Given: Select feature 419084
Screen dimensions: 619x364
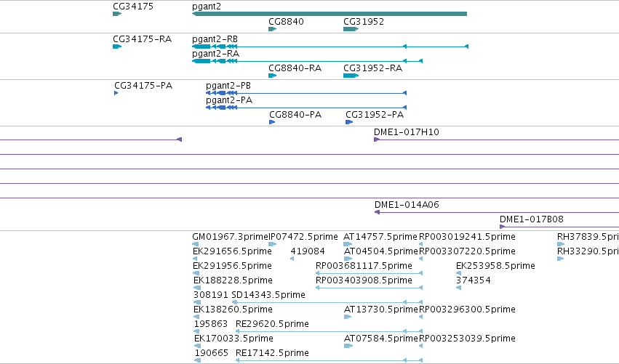Looking at the screenshot, I should pyautogui.click(x=292, y=259).
